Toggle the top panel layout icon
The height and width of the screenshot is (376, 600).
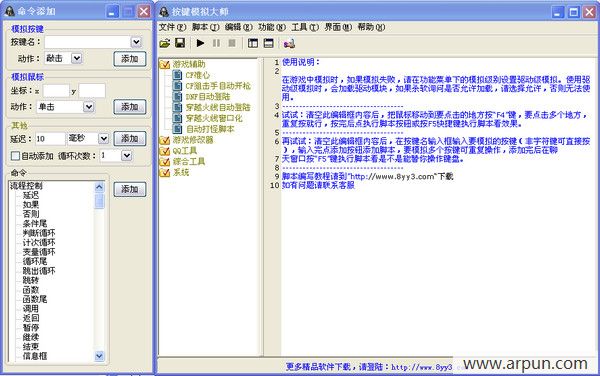[x=269, y=43]
